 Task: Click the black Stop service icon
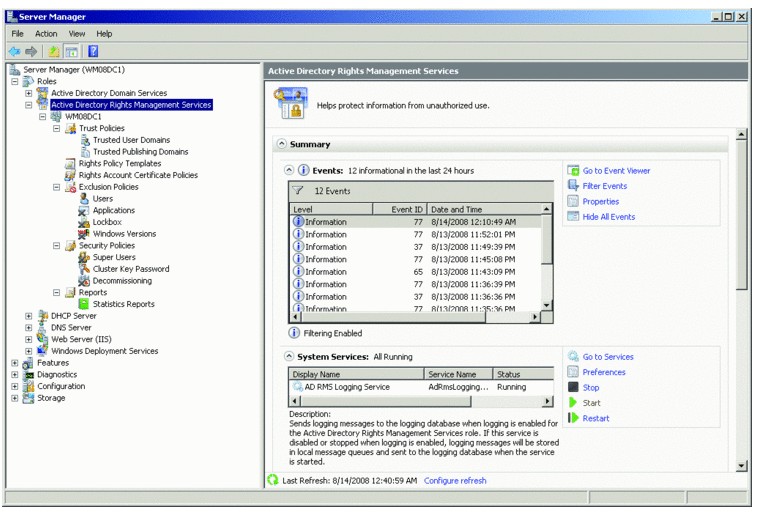pos(573,387)
